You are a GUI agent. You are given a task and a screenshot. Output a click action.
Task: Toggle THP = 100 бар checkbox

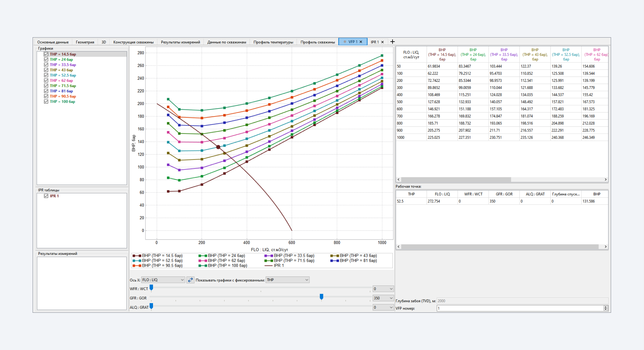tap(46, 102)
